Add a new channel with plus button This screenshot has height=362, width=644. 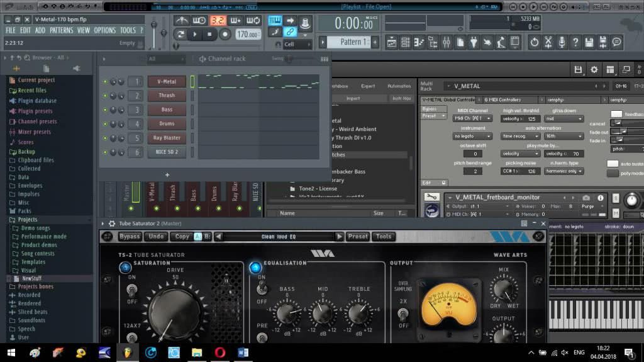click(167, 175)
